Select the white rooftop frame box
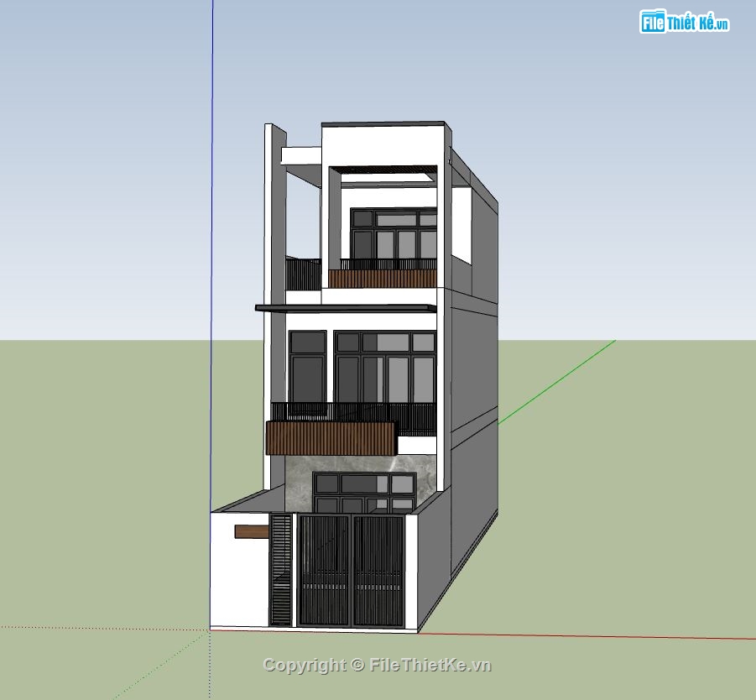This screenshot has height=700, width=756. 383,144
